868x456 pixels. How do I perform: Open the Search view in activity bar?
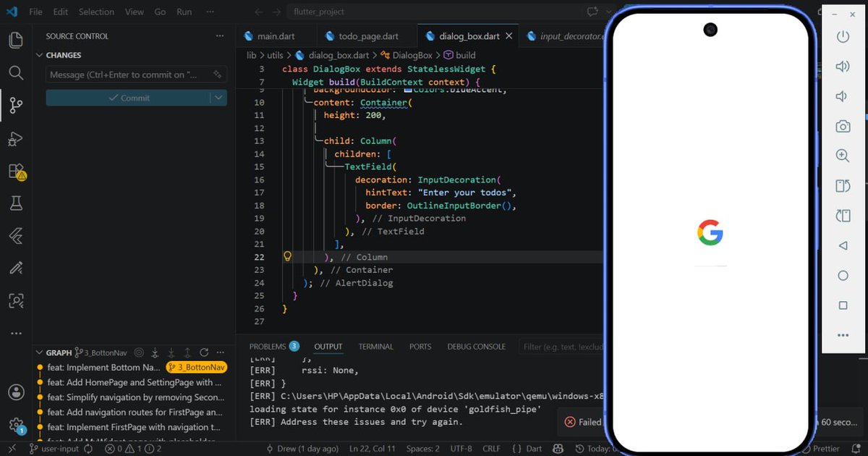point(16,72)
